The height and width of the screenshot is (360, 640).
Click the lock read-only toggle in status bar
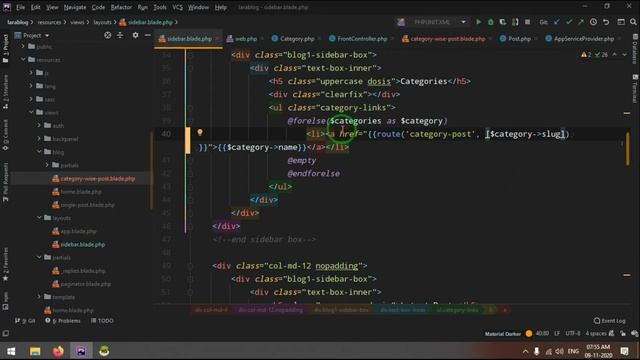point(622,333)
